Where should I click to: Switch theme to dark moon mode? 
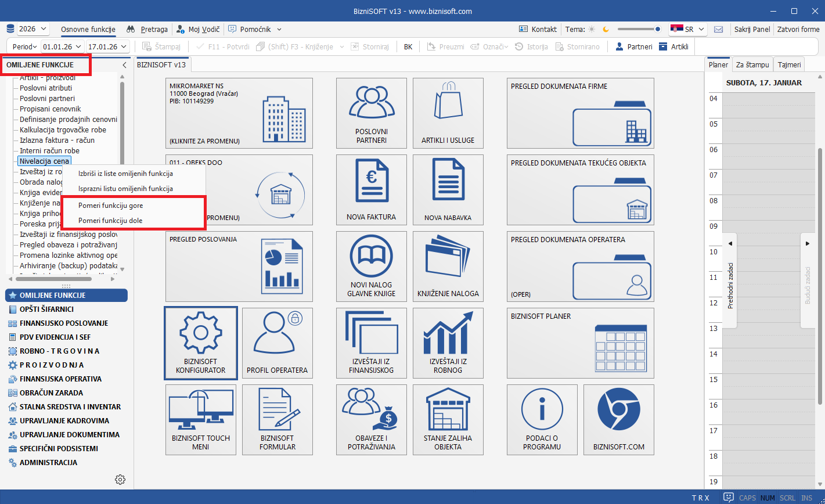point(606,29)
